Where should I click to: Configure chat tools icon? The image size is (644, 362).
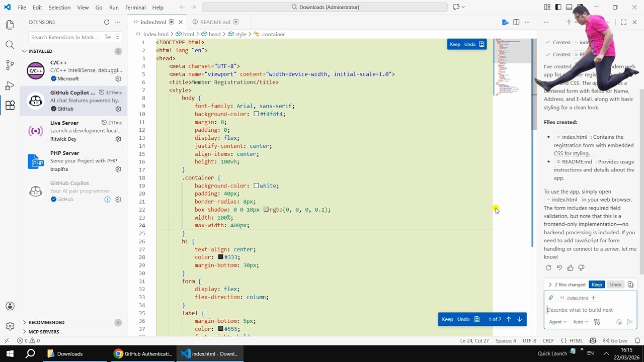(x=597, y=322)
